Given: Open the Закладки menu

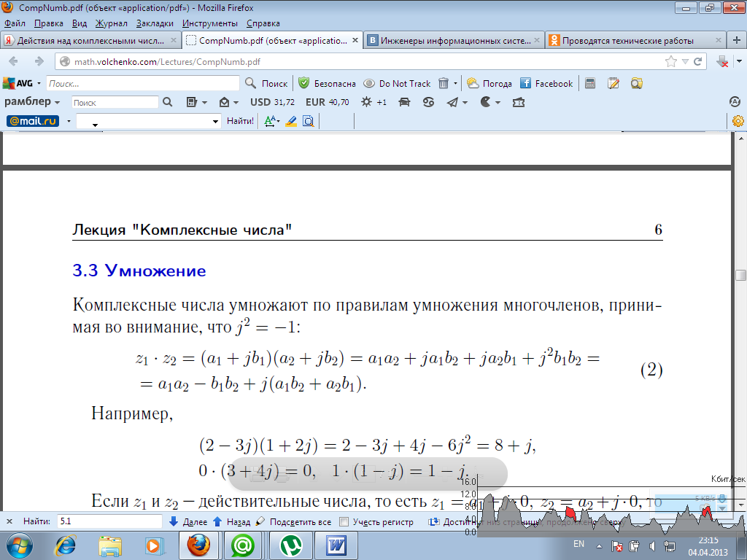Looking at the screenshot, I should tap(155, 23).
